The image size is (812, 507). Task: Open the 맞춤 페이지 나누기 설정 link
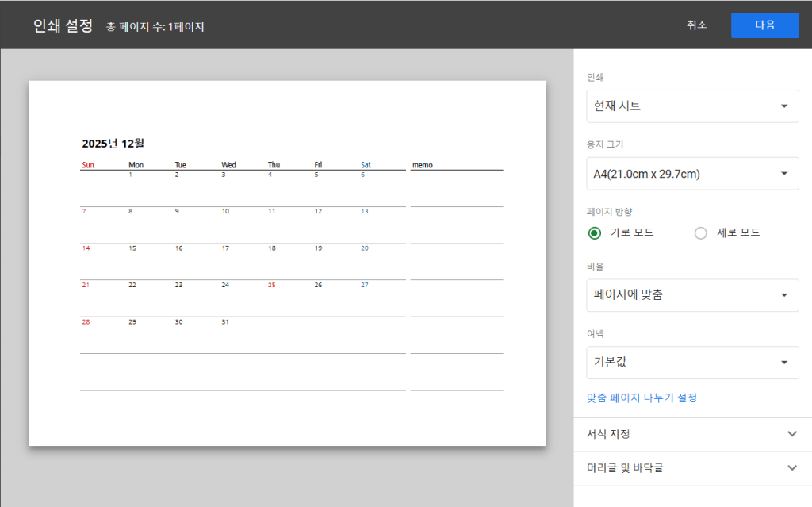point(641,398)
